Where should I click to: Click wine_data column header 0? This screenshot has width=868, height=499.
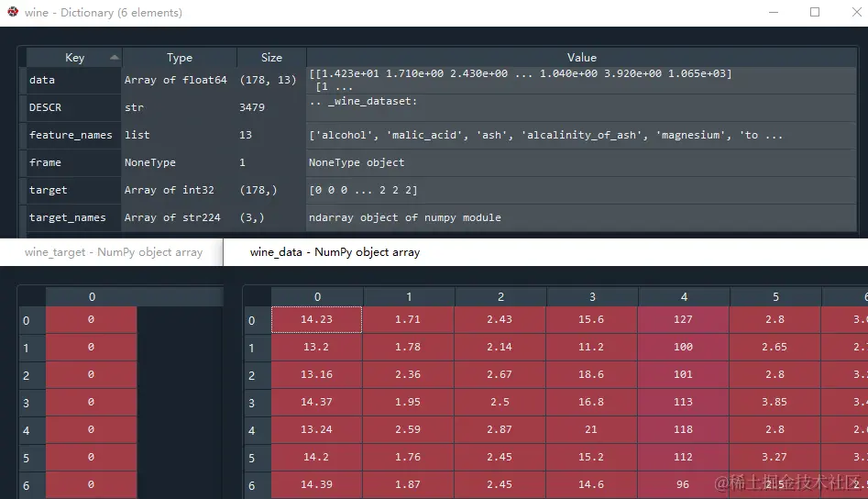click(x=317, y=297)
